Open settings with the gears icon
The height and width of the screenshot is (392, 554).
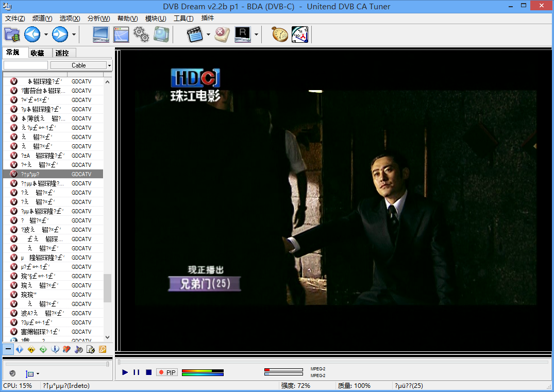pyautogui.click(x=141, y=35)
